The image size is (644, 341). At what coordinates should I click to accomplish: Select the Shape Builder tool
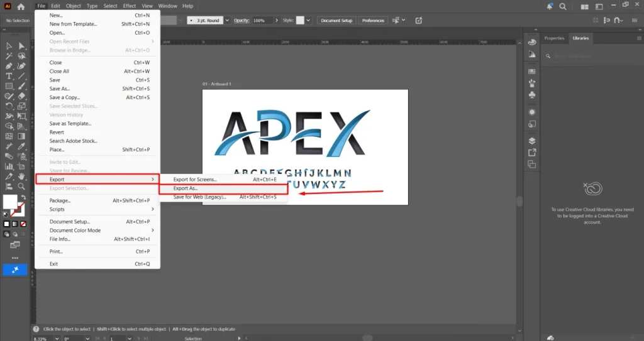(9, 126)
